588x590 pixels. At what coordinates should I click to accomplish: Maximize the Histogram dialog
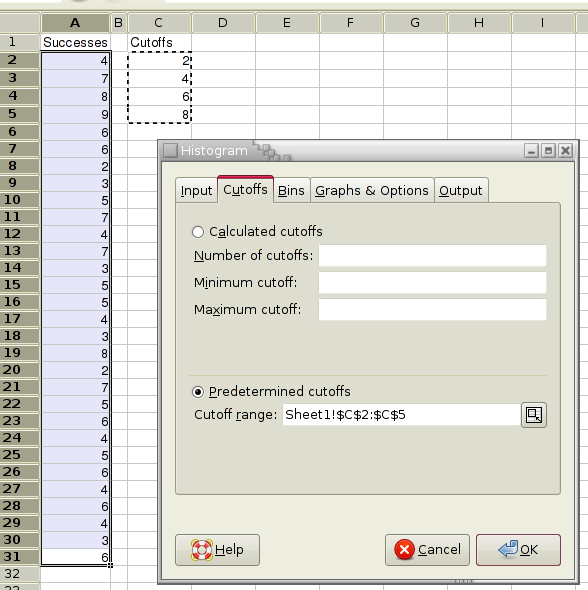pyautogui.click(x=548, y=151)
